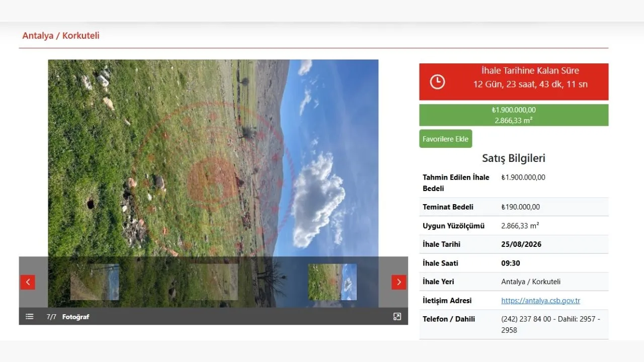Expand the gallery to fullscreen

pyautogui.click(x=397, y=317)
